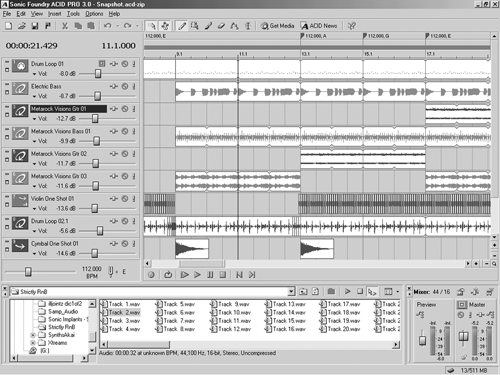This screenshot has height=375, width=500.
Task: Open Vol dropdown on Cymbal One Shot 01
Action: pos(34,253)
